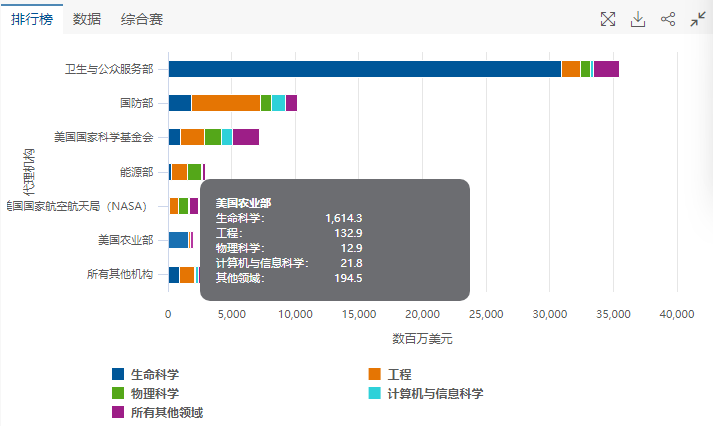Click the blue segment of 所有其他机构 bar

[174, 275]
